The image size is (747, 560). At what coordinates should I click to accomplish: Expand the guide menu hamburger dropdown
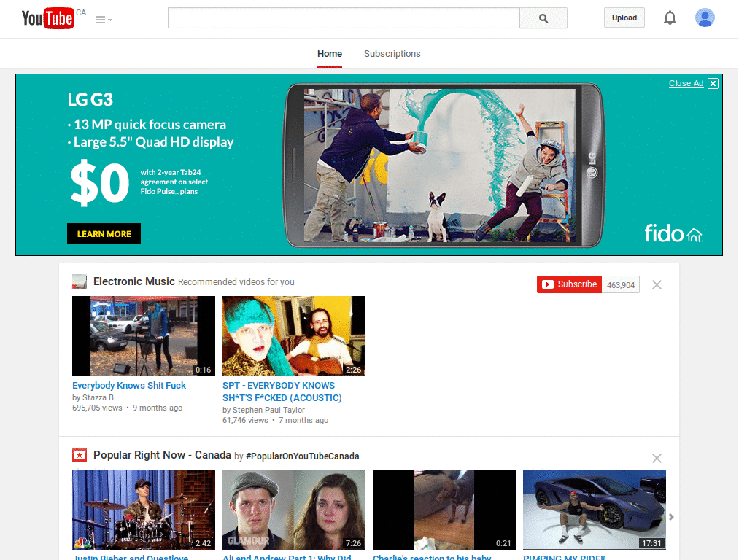click(x=104, y=20)
